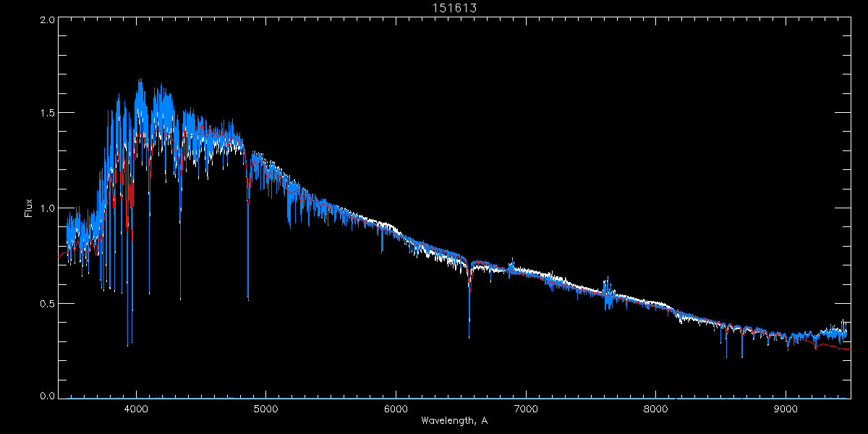Click the red model curve's right end past 9400
This screenshot has height=434, width=868.
coord(848,349)
